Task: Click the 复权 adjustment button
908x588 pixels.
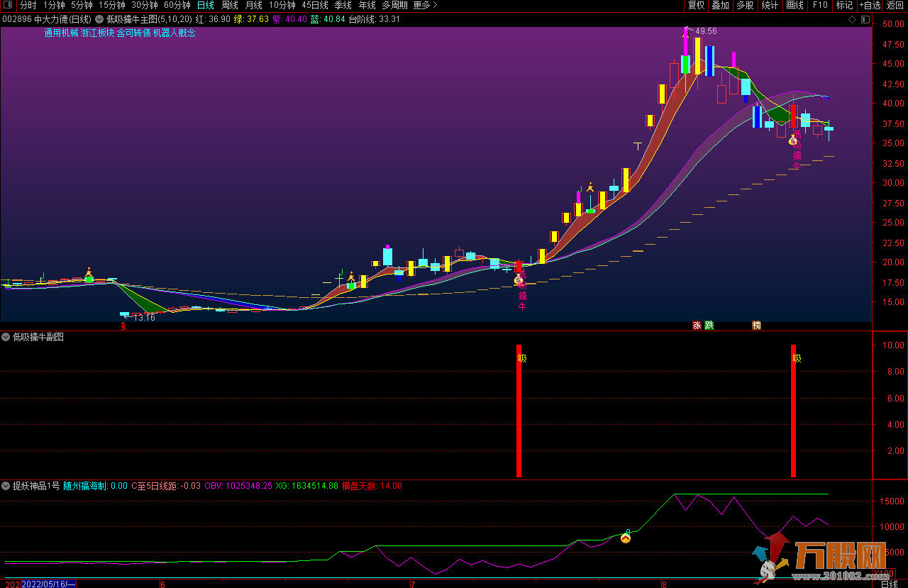Action: point(697,5)
